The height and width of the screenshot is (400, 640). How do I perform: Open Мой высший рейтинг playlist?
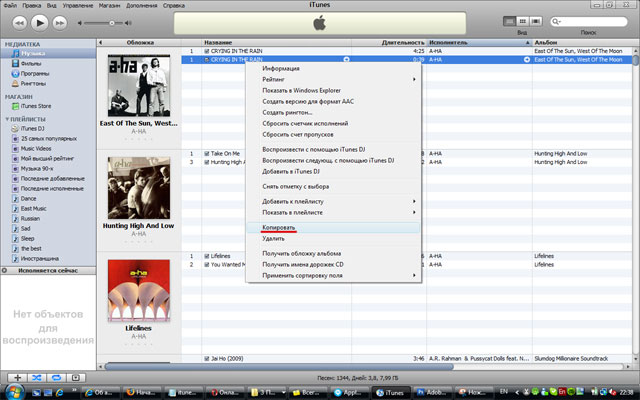pyautogui.click(x=48, y=158)
